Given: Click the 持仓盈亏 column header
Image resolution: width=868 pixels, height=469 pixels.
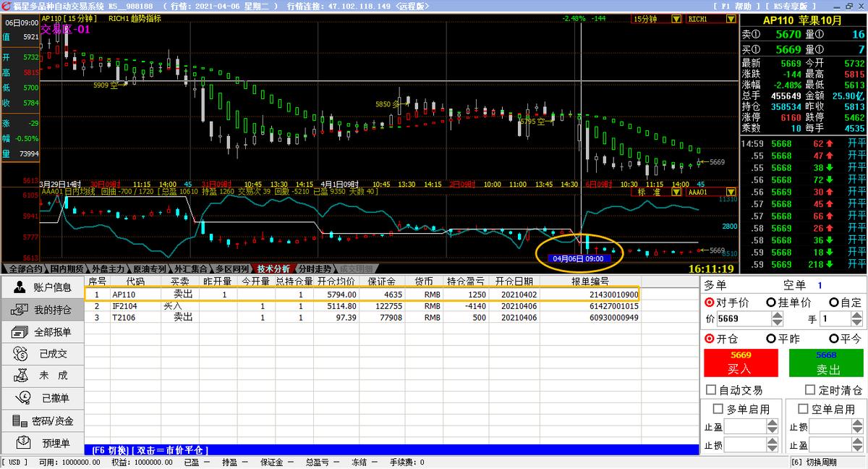Looking at the screenshot, I should click(466, 282).
